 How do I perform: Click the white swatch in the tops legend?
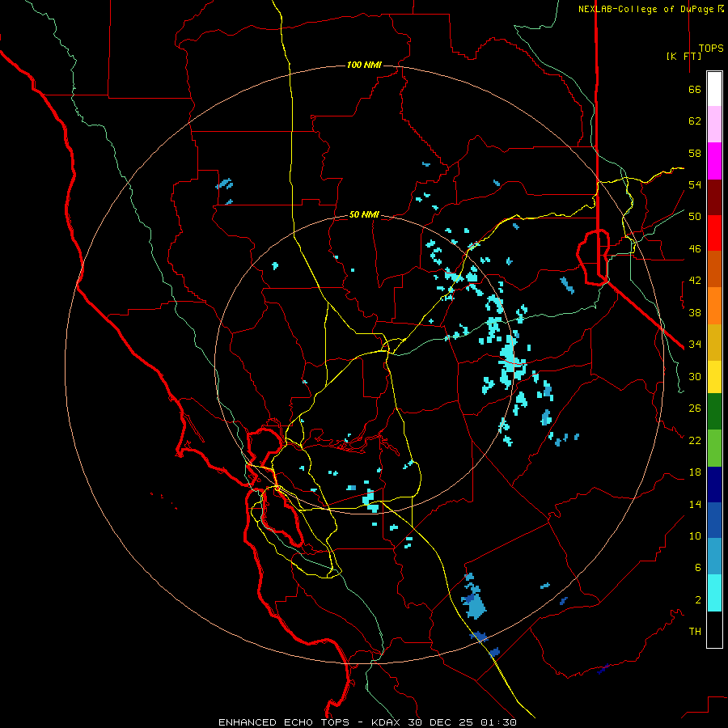pyautogui.click(x=714, y=89)
